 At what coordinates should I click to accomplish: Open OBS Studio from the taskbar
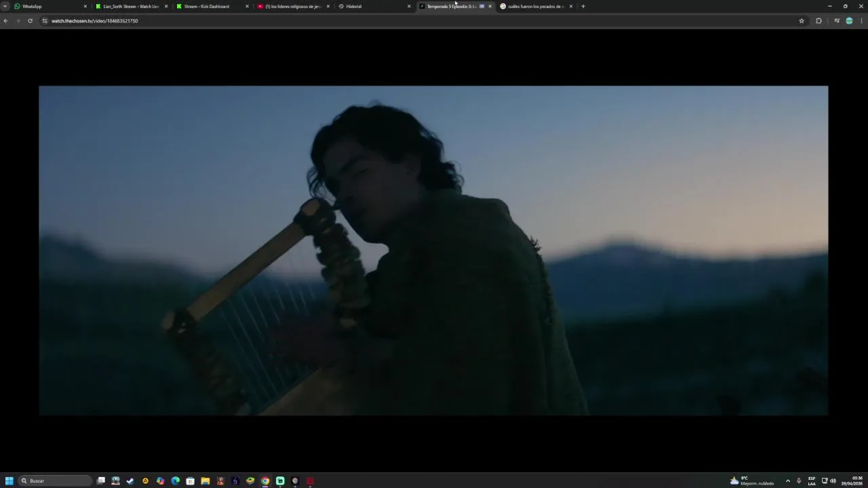click(295, 481)
